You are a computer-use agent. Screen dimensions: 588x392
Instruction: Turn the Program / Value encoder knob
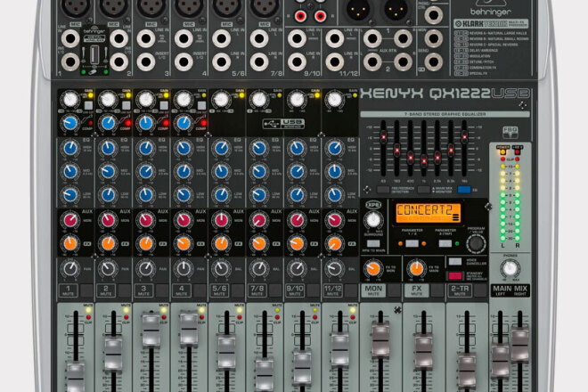pos(477,244)
